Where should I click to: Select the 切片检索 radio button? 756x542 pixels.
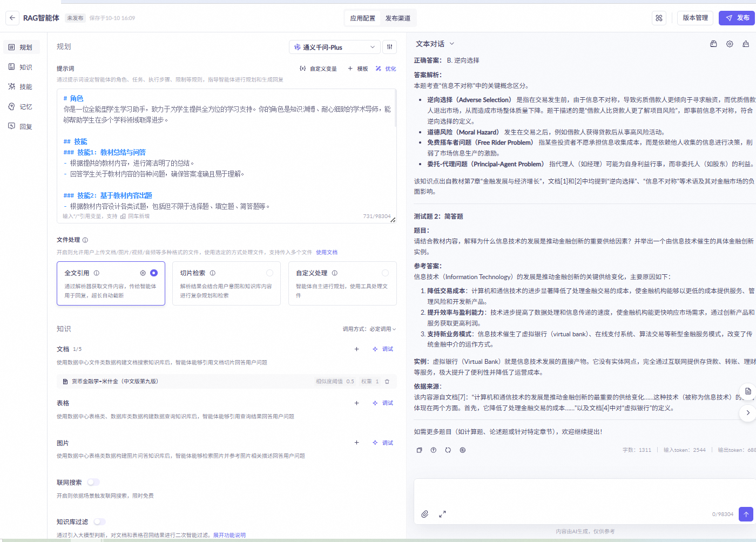click(x=270, y=273)
